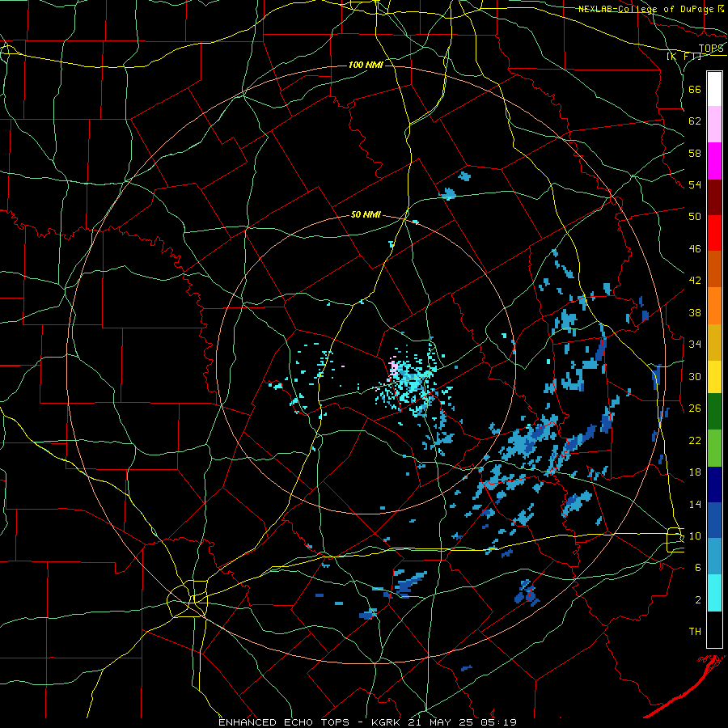This screenshot has width=728, height=728.
Task: Click the legend value '10'
Action: click(x=695, y=535)
